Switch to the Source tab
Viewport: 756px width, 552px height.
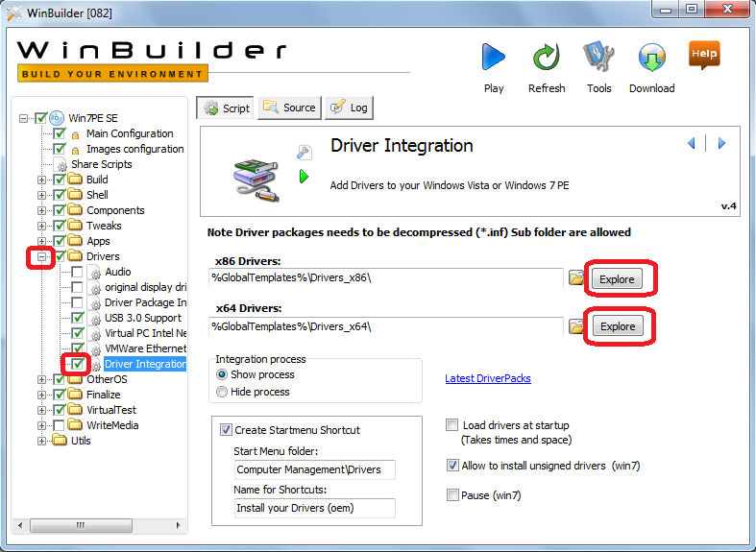(290, 108)
